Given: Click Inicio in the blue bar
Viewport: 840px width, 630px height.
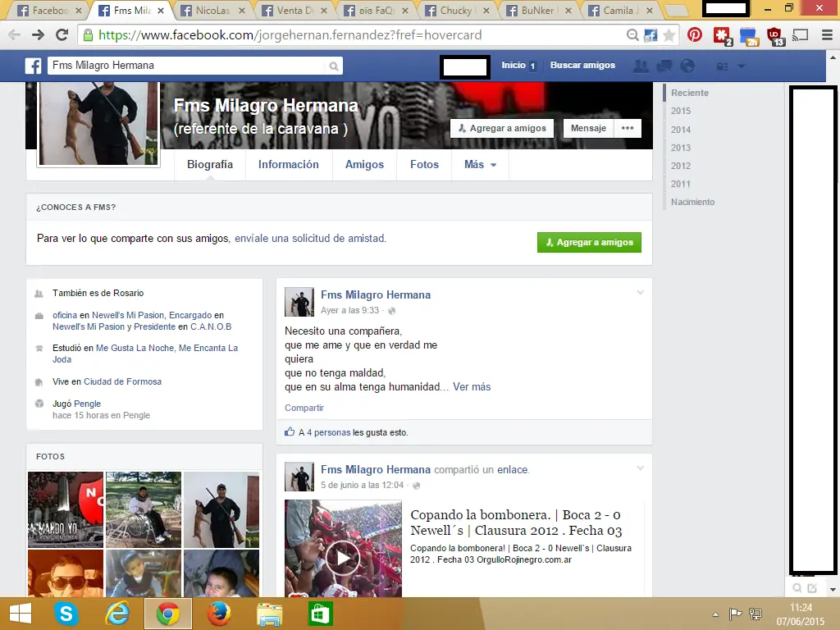Looking at the screenshot, I should pyautogui.click(x=514, y=65).
